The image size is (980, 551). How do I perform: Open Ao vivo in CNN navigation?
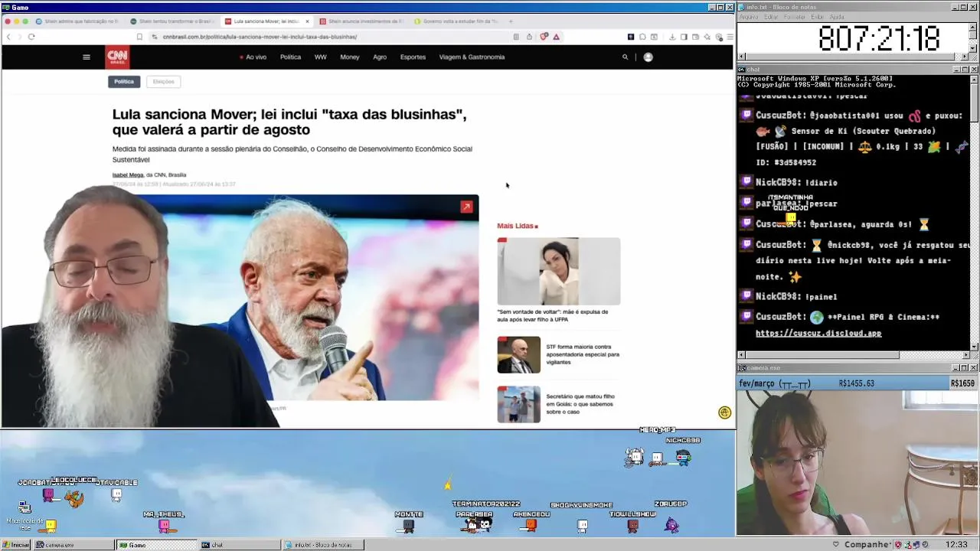coord(253,57)
